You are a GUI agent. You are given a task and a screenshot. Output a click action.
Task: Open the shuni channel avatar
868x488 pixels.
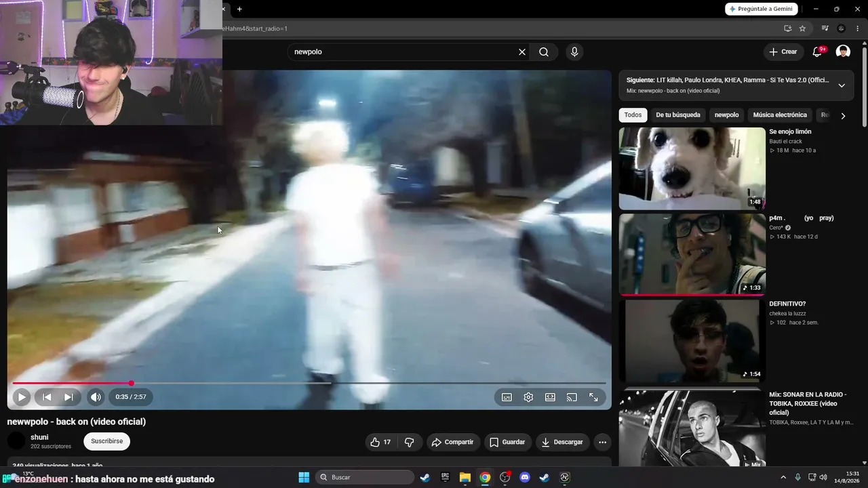[x=16, y=441]
